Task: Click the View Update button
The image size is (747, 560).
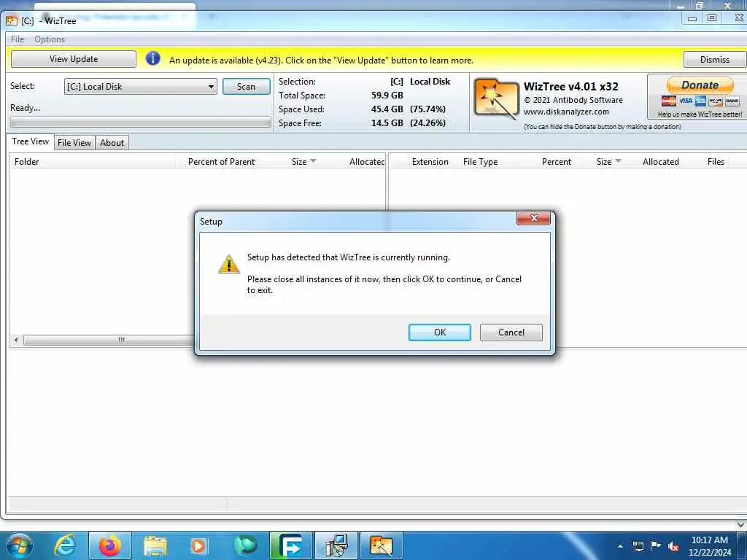Action: 74,59
